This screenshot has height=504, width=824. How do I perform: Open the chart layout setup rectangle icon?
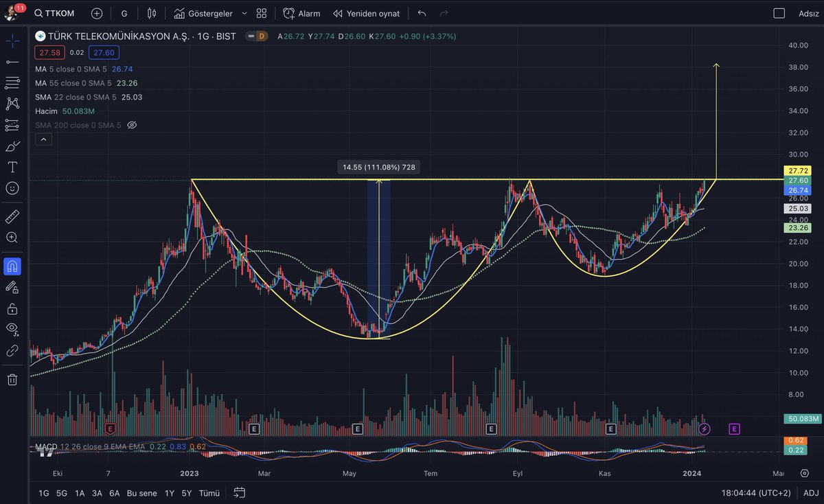tap(779, 13)
